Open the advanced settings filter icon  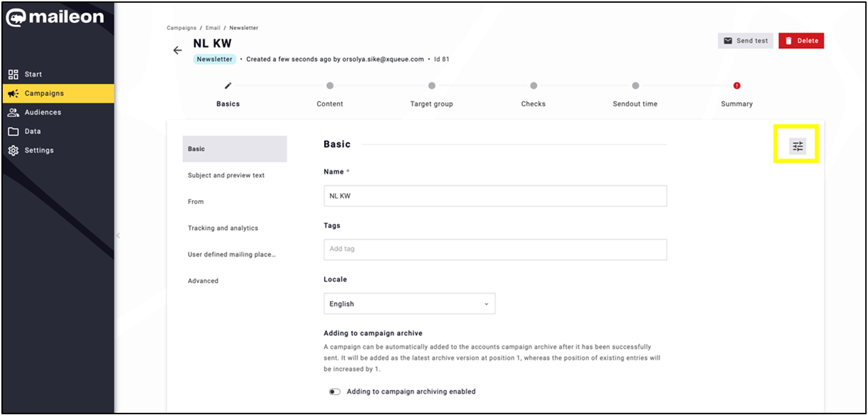pos(797,145)
